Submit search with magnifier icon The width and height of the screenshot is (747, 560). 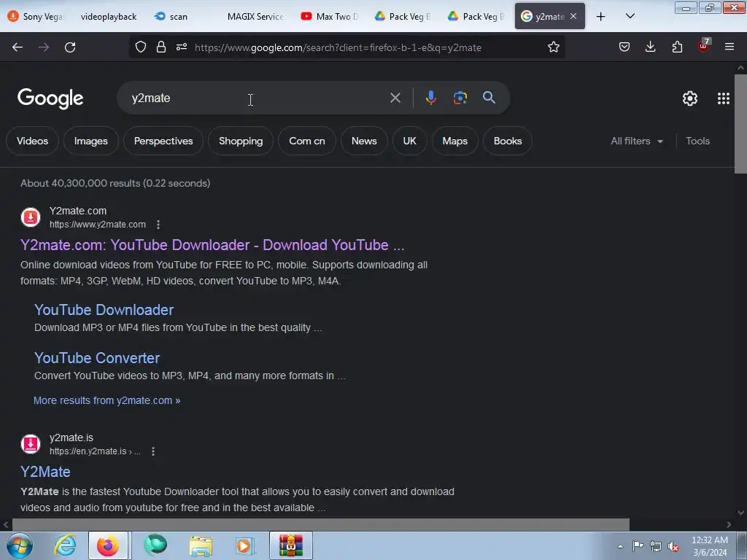point(489,98)
